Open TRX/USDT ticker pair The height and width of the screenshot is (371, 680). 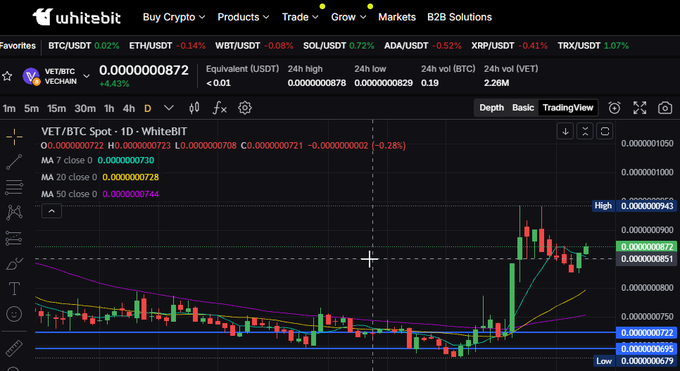tap(593, 46)
